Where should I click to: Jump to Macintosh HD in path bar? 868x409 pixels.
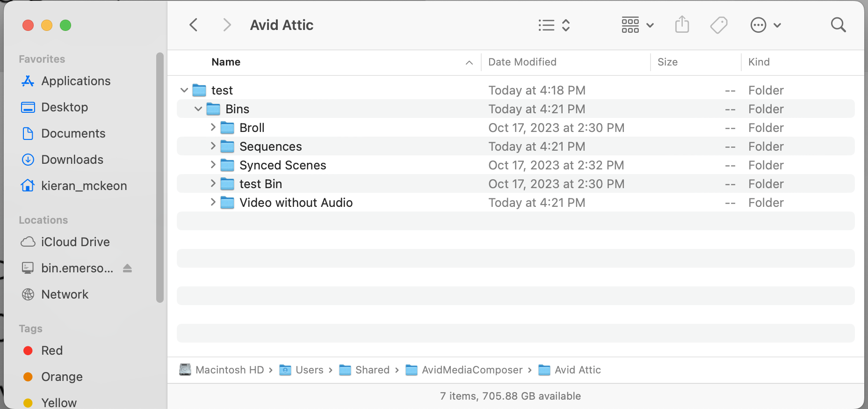(x=230, y=370)
